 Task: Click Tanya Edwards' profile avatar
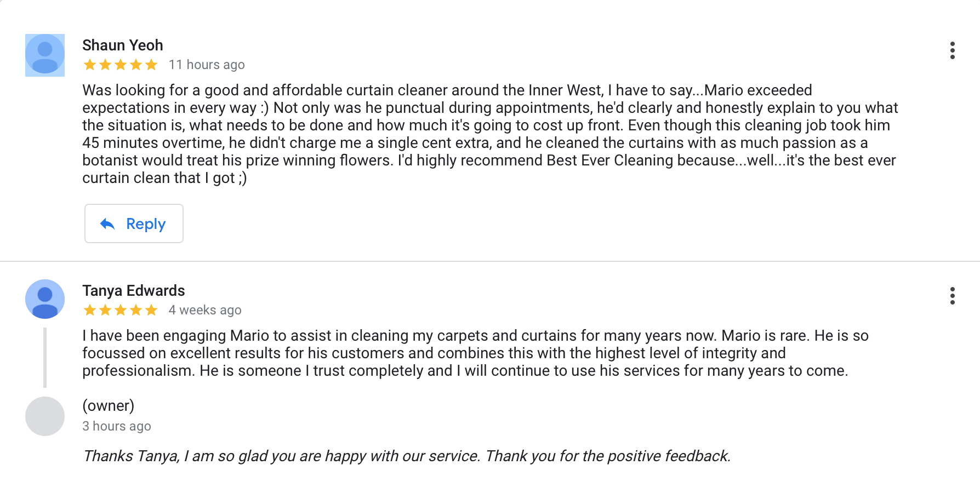coord(45,299)
